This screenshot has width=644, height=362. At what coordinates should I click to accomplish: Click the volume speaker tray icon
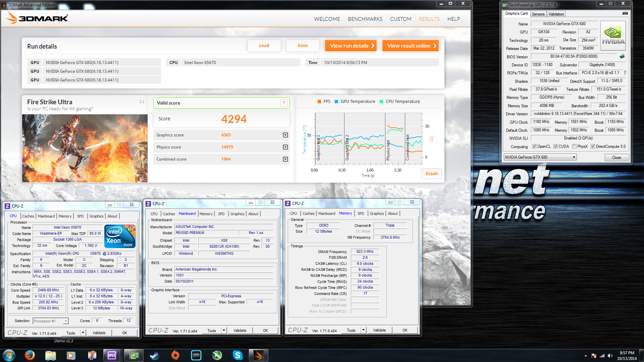610,356
